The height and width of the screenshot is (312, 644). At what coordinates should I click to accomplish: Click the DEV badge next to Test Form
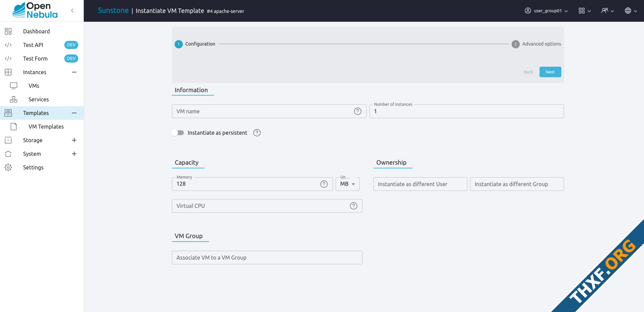pos(71,59)
